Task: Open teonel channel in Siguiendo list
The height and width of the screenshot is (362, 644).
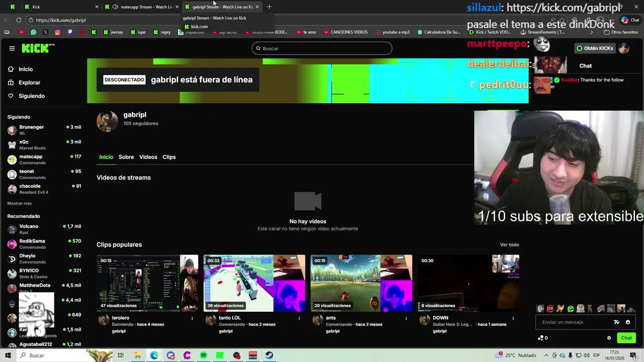Action: click(44, 174)
